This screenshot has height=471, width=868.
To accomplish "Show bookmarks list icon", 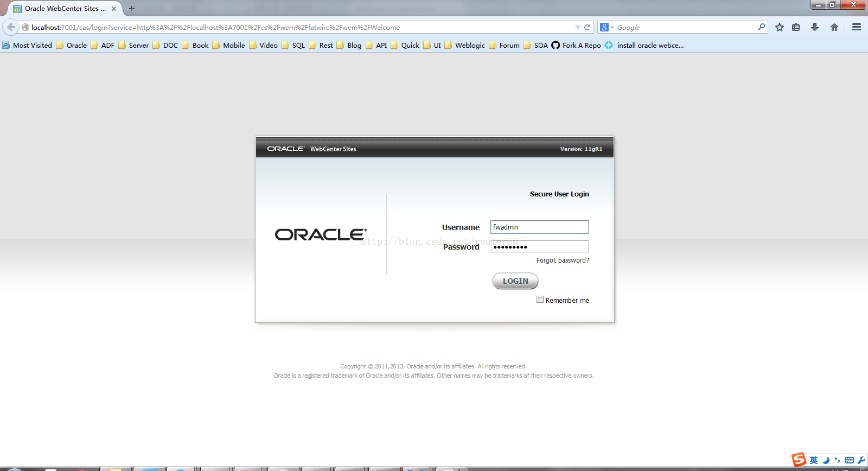I will 796,27.
